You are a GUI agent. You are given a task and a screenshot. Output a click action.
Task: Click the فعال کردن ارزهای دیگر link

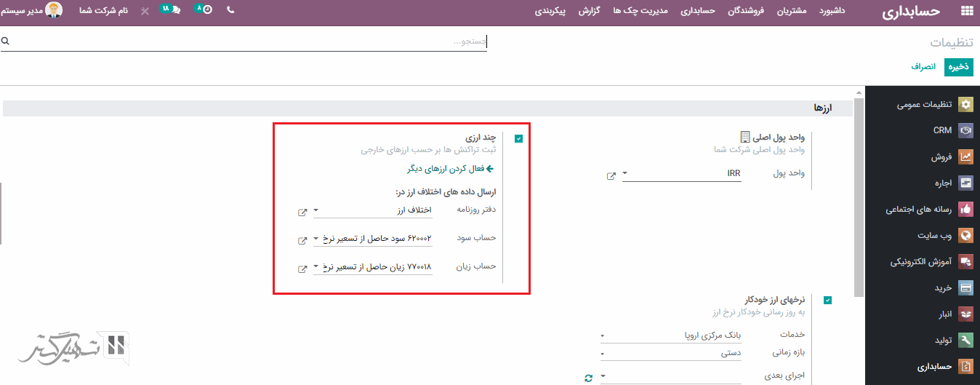450,169
